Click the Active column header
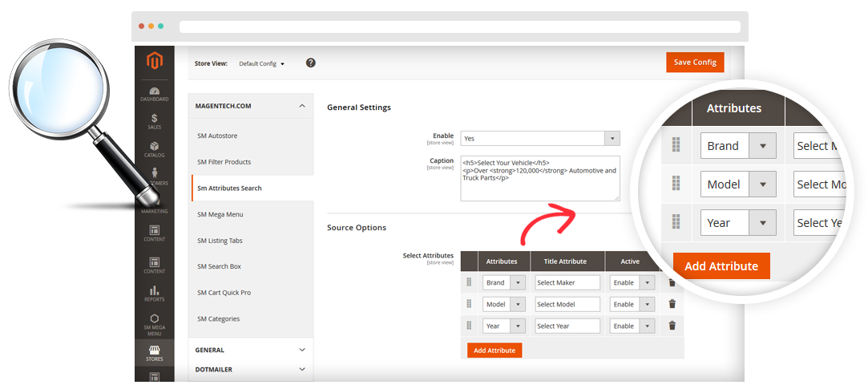868x385 pixels. (x=630, y=261)
